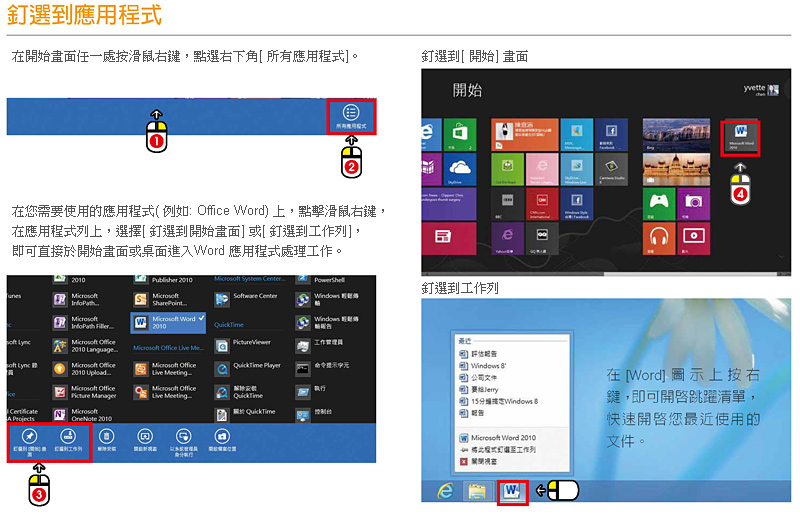Open the Cut the Rope tile
The image size is (800, 527).
(x=507, y=169)
